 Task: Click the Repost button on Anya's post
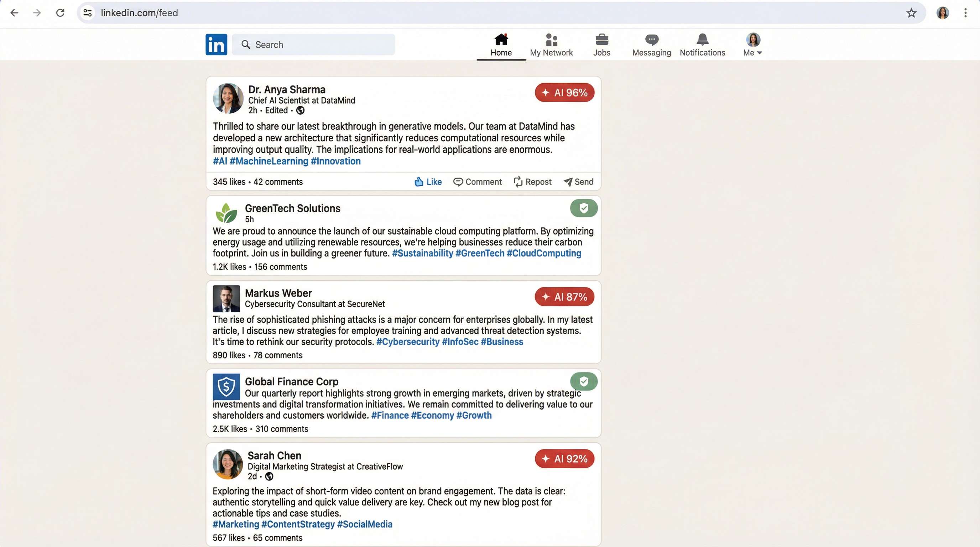coord(532,182)
